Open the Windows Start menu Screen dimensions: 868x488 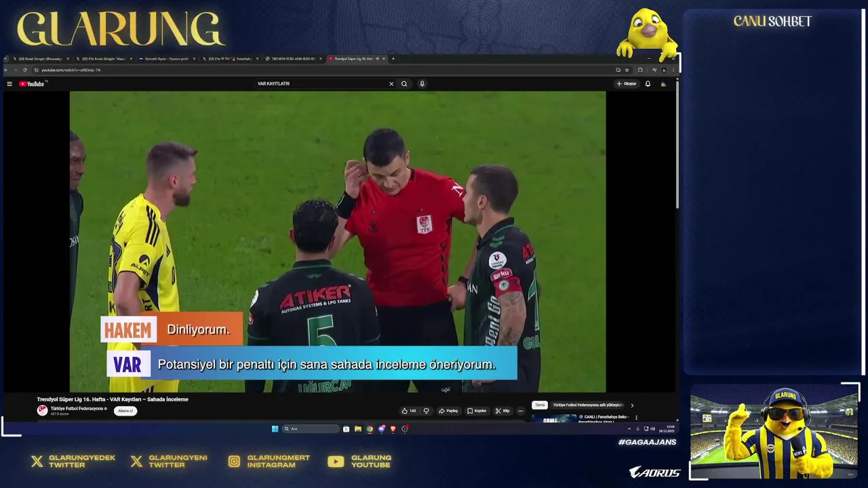tap(275, 429)
